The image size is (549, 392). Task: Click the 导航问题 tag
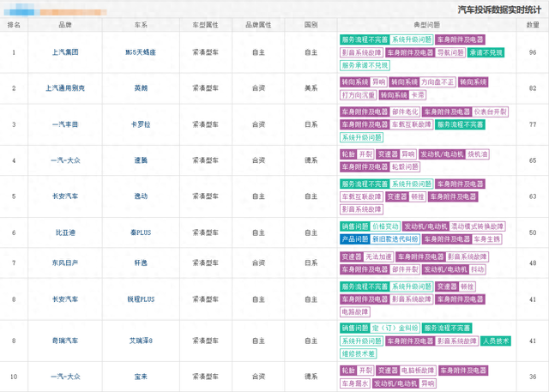[450, 52]
